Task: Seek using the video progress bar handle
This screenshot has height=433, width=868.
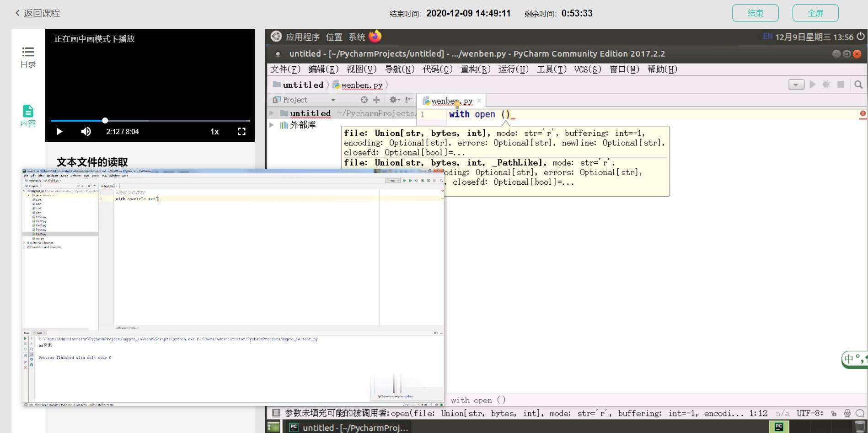Action: click(x=105, y=120)
